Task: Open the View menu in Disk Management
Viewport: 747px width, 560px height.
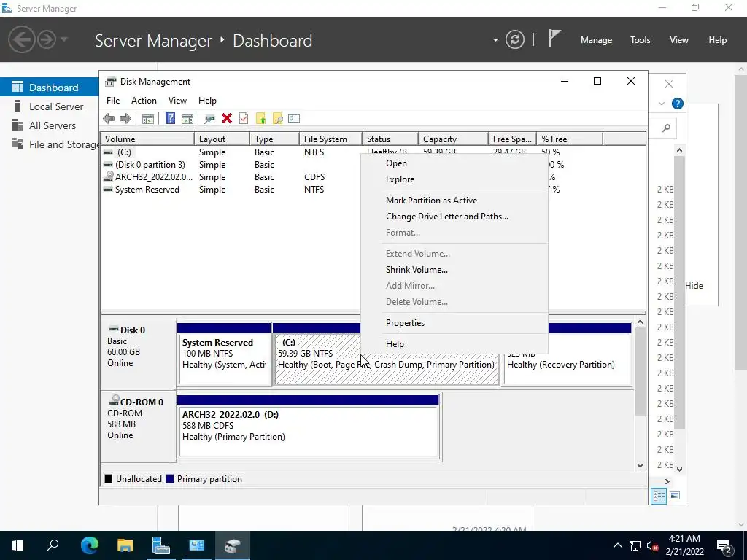Action: pos(177,101)
